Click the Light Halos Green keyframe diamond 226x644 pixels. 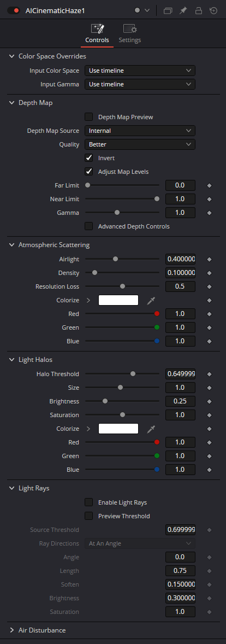(209, 456)
